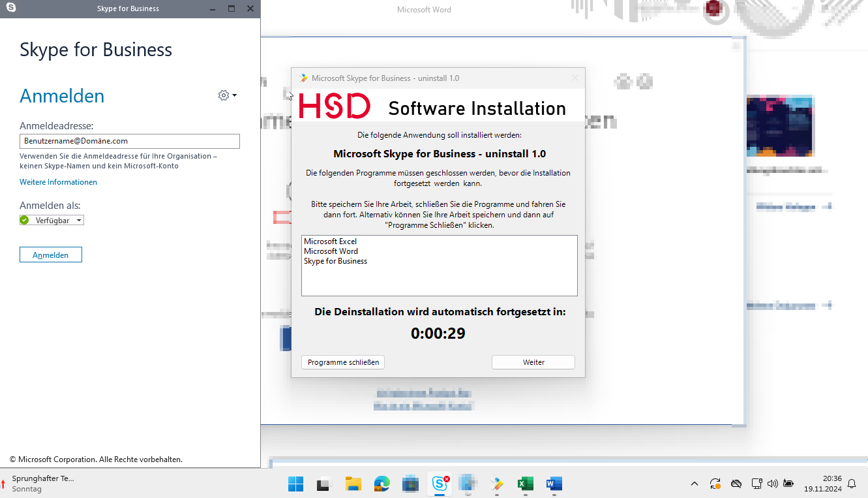868x498 pixels.
Task: Launch Microsoft Edge from the taskbar
Action: point(382,484)
